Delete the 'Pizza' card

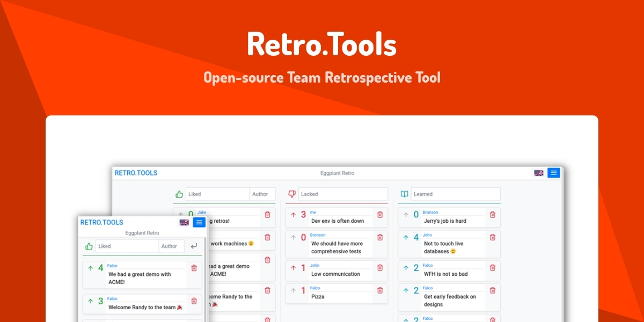coord(380,290)
